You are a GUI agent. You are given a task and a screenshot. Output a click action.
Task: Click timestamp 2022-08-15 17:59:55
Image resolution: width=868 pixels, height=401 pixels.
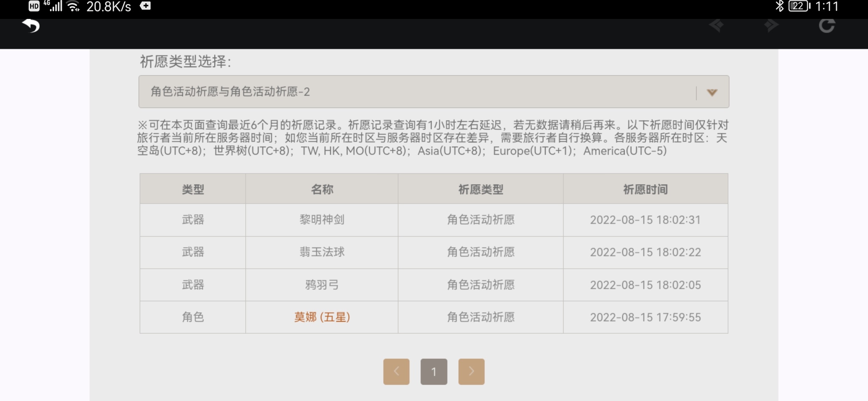pyautogui.click(x=645, y=317)
